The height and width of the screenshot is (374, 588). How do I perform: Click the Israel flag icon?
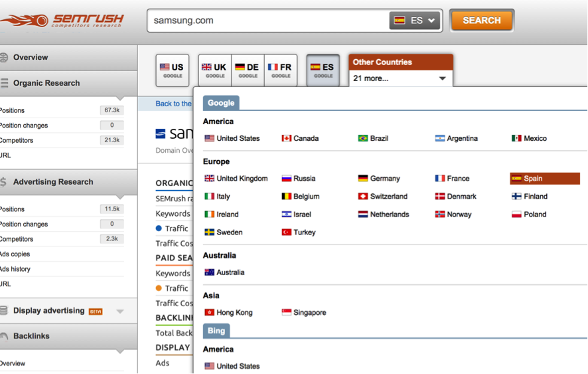tap(287, 215)
